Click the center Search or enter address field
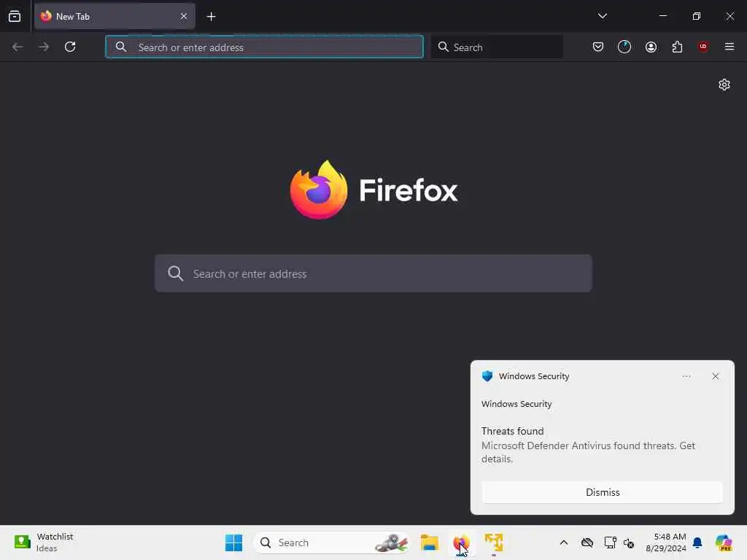Image resolution: width=747 pixels, height=560 pixels. (x=373, y=274)
